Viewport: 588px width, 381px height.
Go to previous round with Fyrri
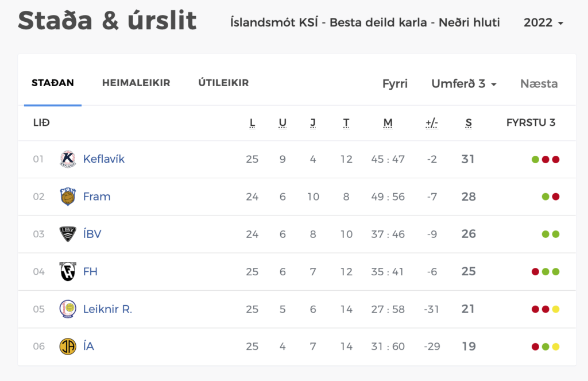395,84
